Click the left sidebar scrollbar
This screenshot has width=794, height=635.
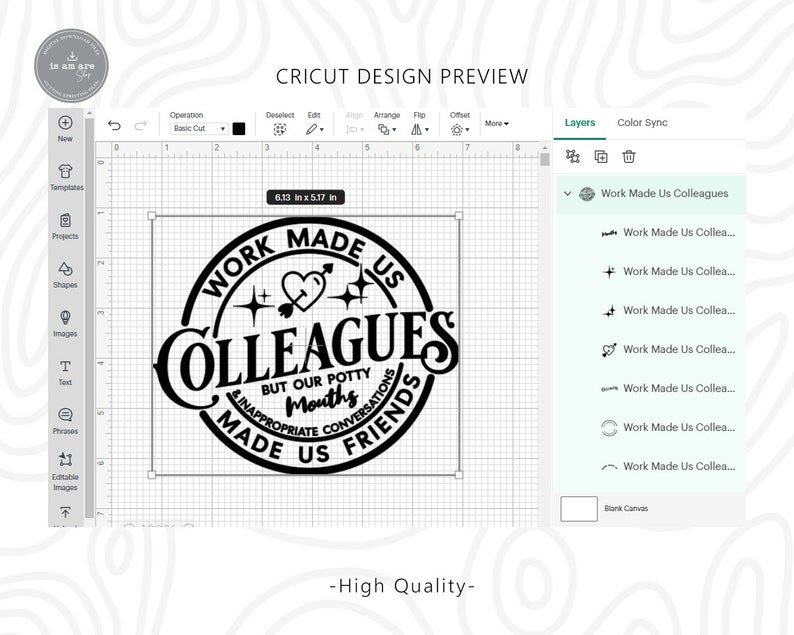(89, 318)
